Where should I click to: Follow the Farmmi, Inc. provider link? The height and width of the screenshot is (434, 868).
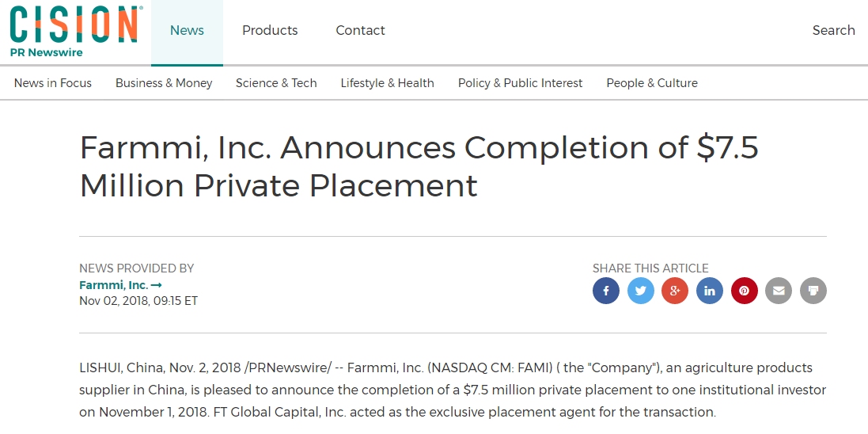click(x=120, y=285)
